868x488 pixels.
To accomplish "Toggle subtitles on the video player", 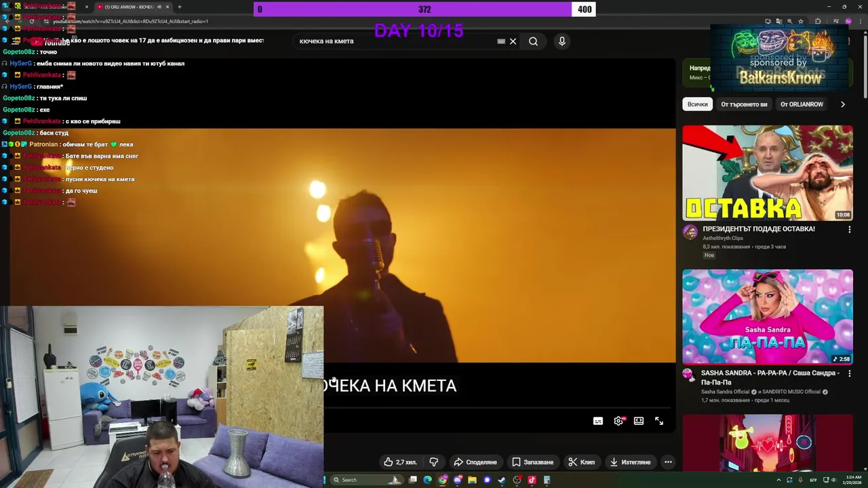I will [597, 421].
